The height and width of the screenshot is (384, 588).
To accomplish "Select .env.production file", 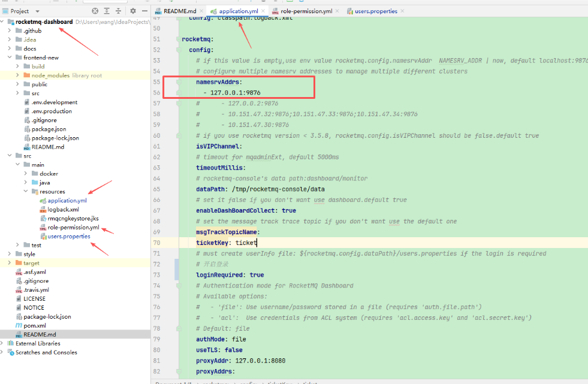I will [52, 111].
